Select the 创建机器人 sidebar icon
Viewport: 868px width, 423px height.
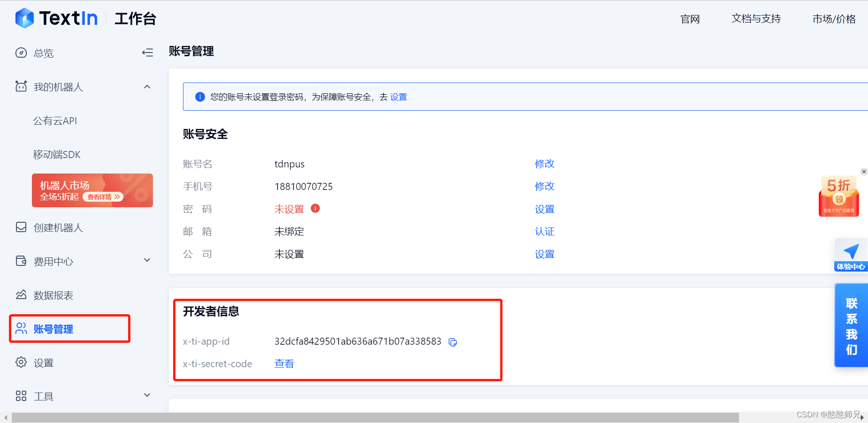pos(21,227)
